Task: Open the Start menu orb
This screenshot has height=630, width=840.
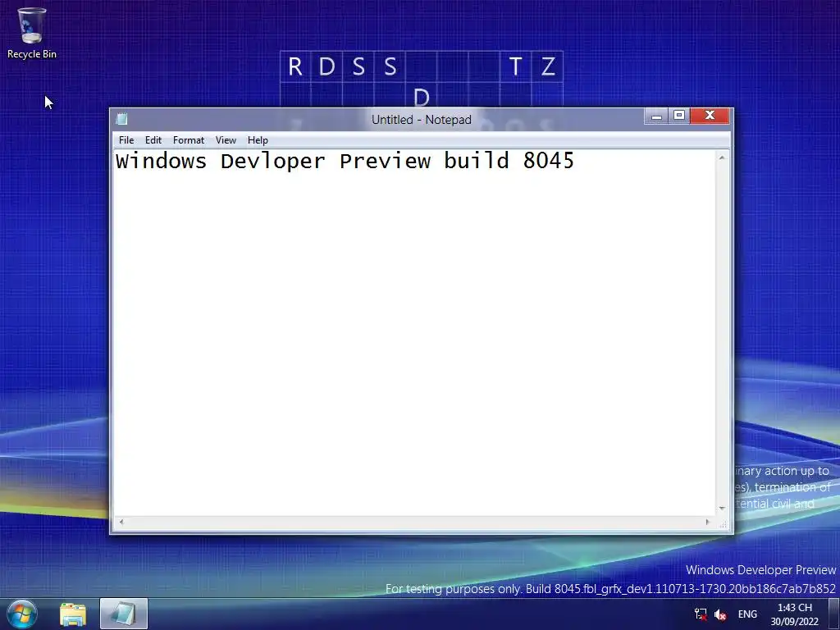Action: click(x=22, y=614)
